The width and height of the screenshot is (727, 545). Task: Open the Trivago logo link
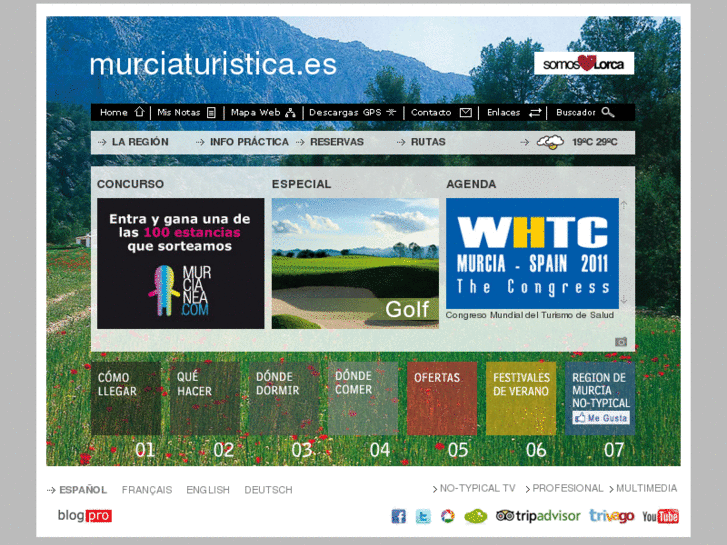(x=612, y=516)
